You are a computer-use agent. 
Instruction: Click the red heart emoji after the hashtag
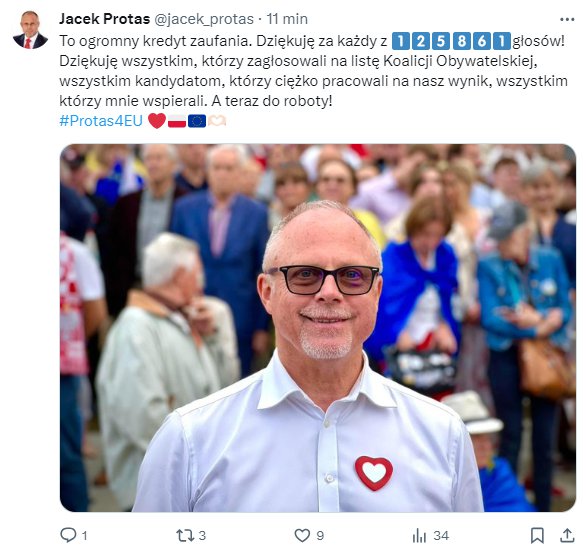[x=157, y=121]
